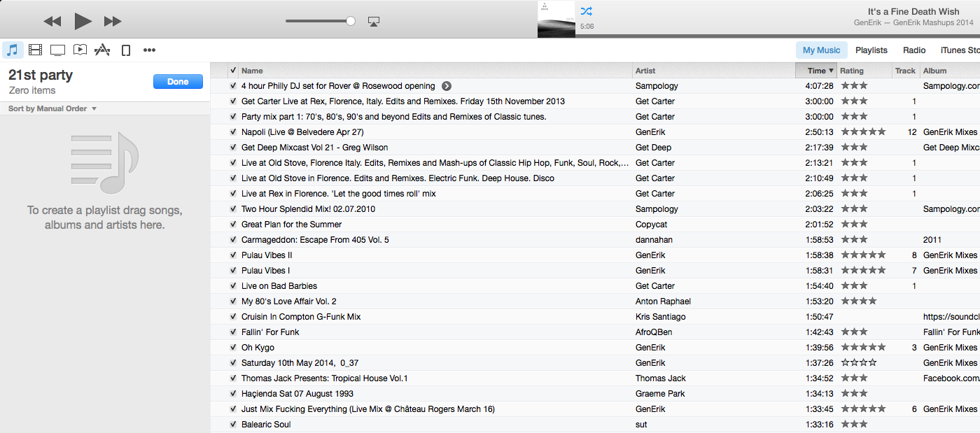This screenshot has width=980, height=433.
Task: Click the now playing album artwork
Action: coord(556,19)
